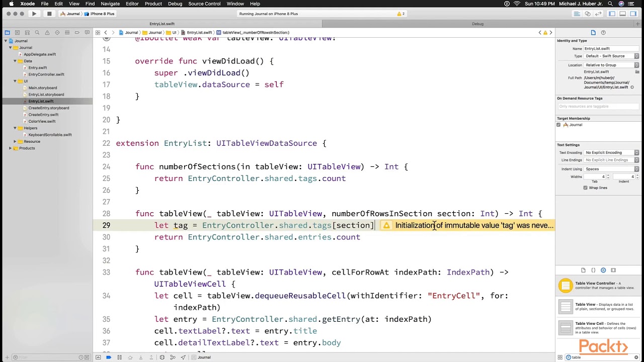644x362 pixels.
Task: Open the Source Control menu
Action: (204, 4)
